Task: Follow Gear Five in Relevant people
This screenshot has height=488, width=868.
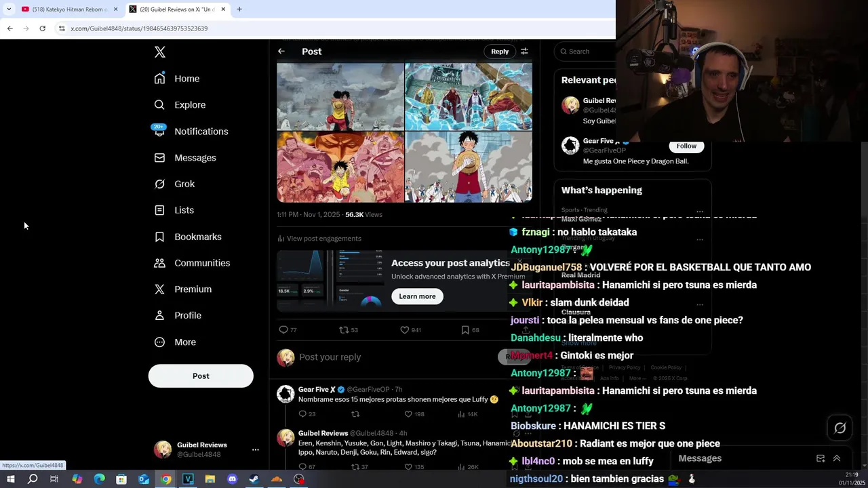Action: coord(686,146)
